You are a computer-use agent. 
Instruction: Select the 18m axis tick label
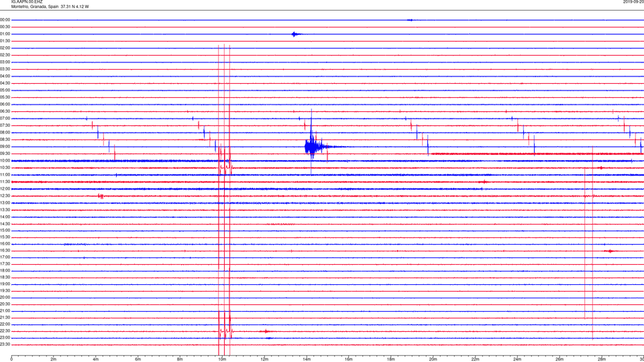click(x=391, y=359)
